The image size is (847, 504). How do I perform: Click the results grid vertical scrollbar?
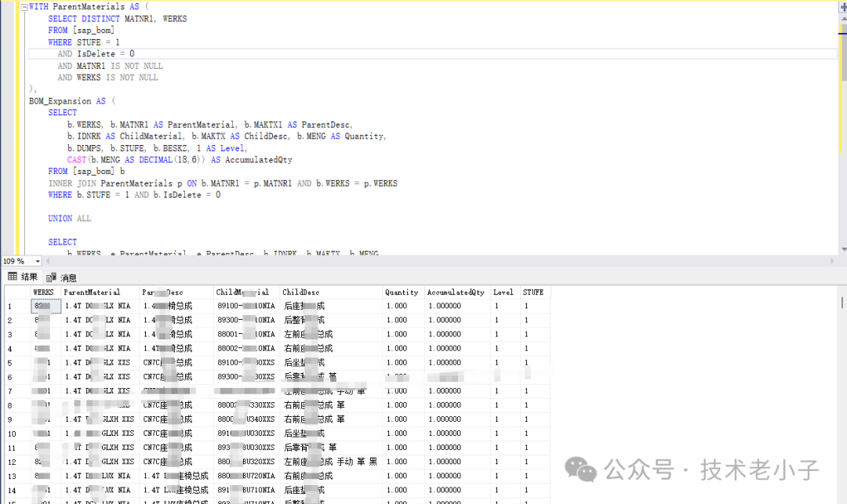842,303
